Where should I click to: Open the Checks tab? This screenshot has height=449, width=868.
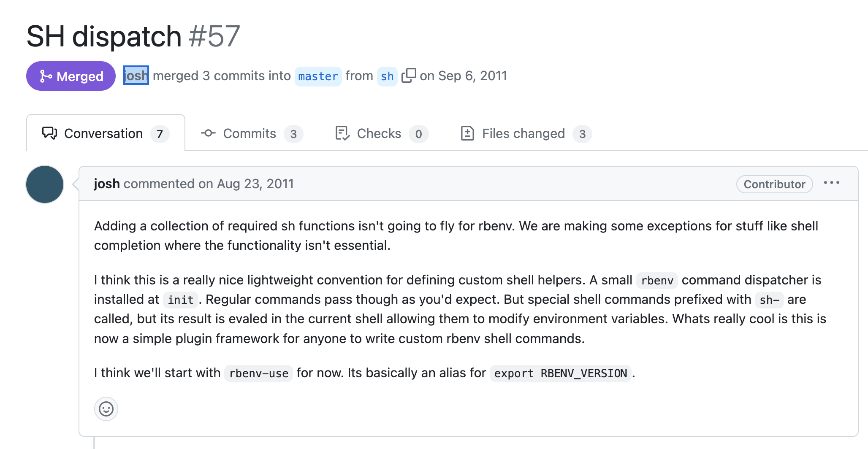click(x=379, y=133)
